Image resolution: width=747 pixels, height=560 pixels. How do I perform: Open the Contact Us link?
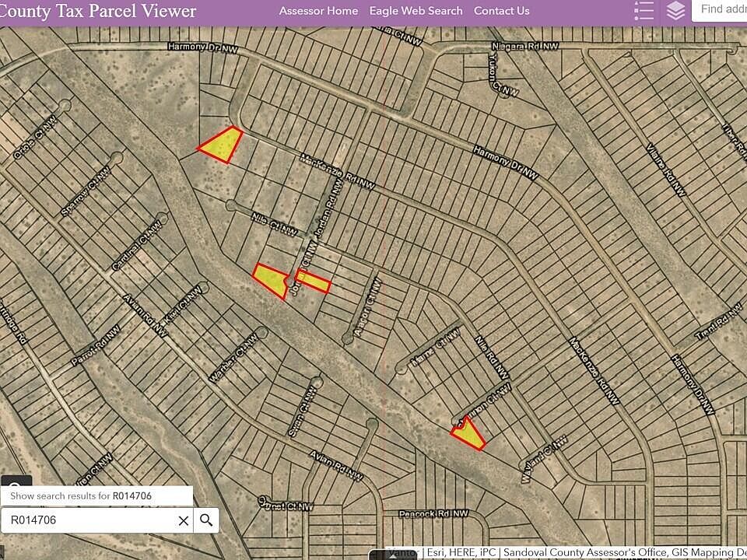click(501, 11)
